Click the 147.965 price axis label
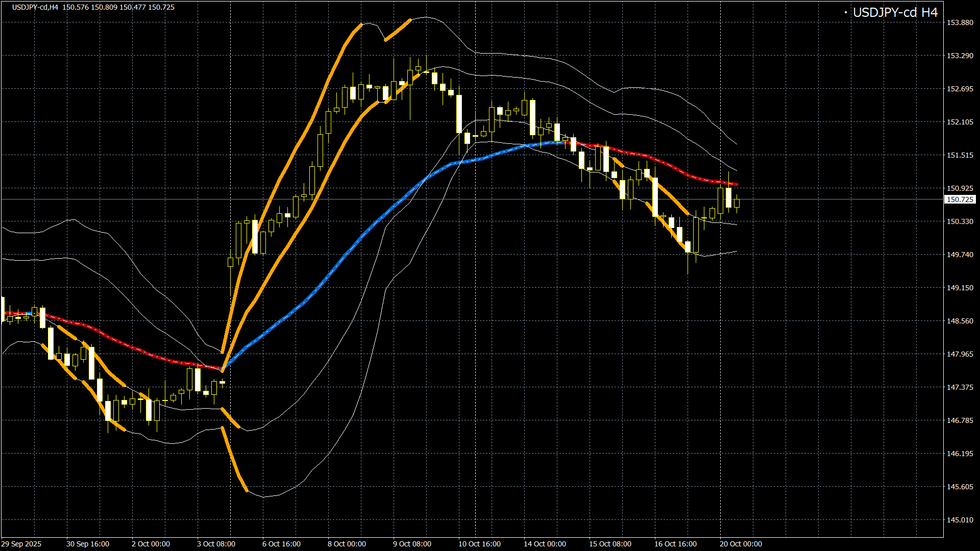Image resolution: width=980 pixels, height=551 pixels. pyautogui.click(x=960, y=354)
